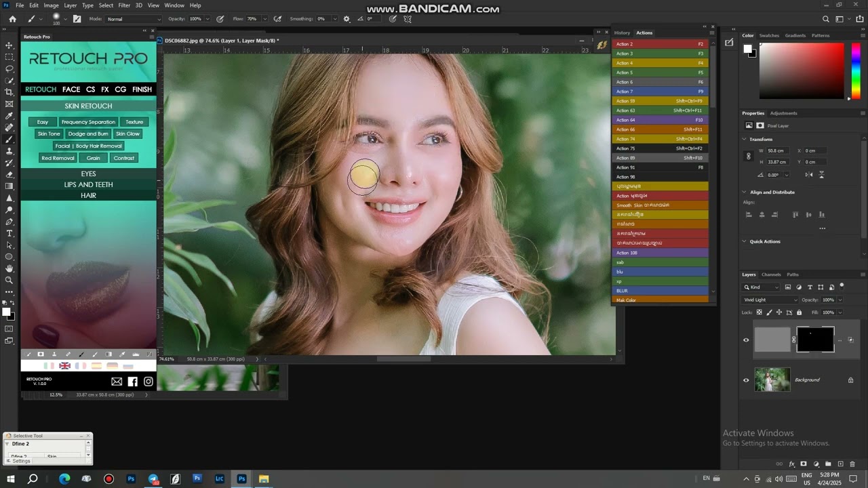
Task: Open Retouch Pro Instagram icon
Action: 149,382
